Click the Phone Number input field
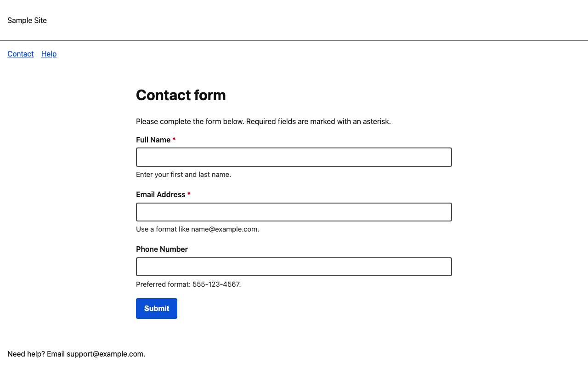588x374 pixels. 294,266
